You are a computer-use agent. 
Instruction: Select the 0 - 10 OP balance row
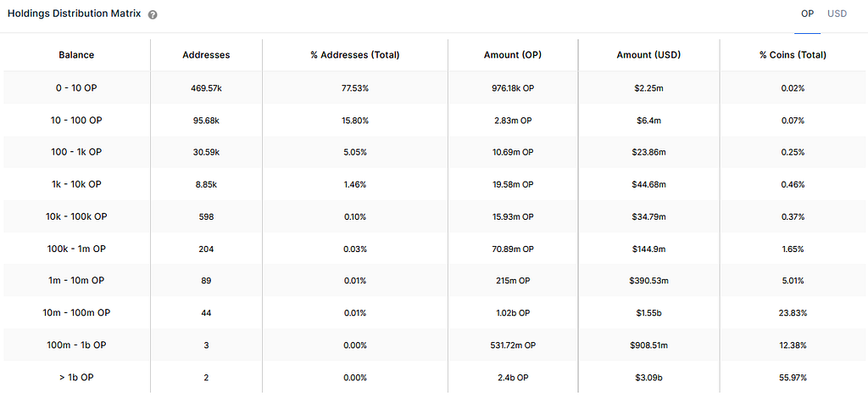(x=76, y=88)
